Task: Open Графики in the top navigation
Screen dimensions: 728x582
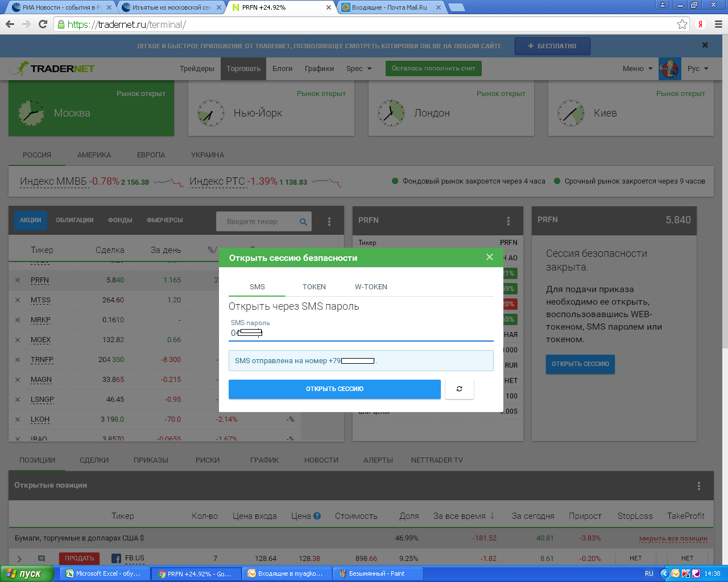Action: click(319, 69)
